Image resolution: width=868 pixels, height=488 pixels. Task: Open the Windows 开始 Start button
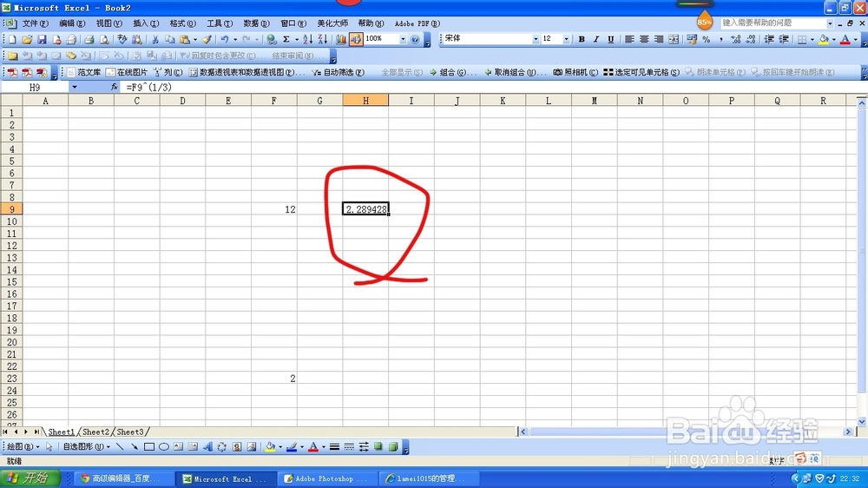30,478
